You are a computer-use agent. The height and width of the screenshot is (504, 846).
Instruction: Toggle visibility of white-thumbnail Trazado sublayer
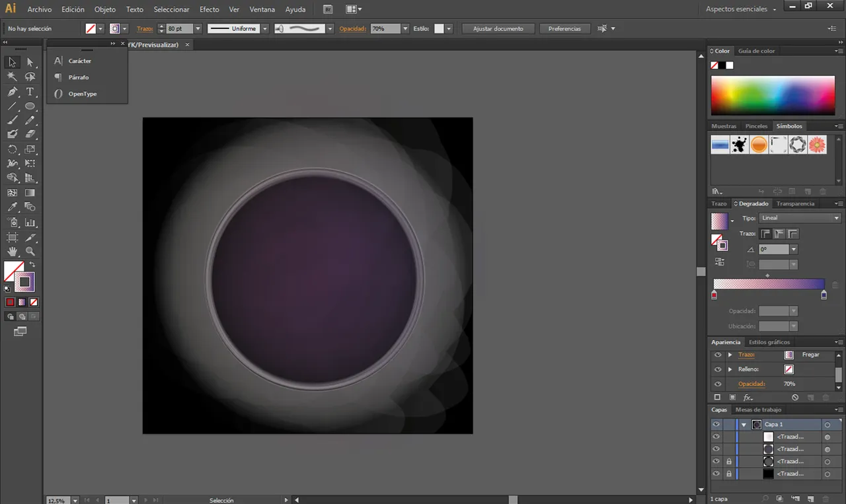click(716, 437)
